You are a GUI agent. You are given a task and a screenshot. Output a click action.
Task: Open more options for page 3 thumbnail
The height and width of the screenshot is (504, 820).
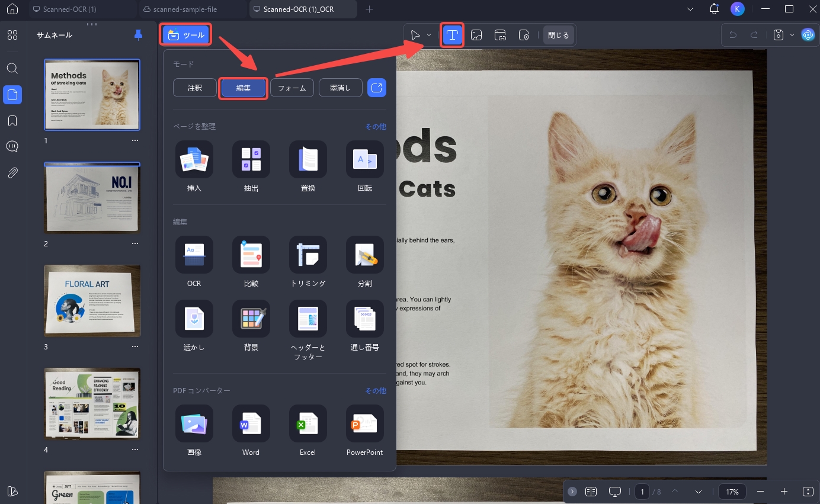point(135,346)
